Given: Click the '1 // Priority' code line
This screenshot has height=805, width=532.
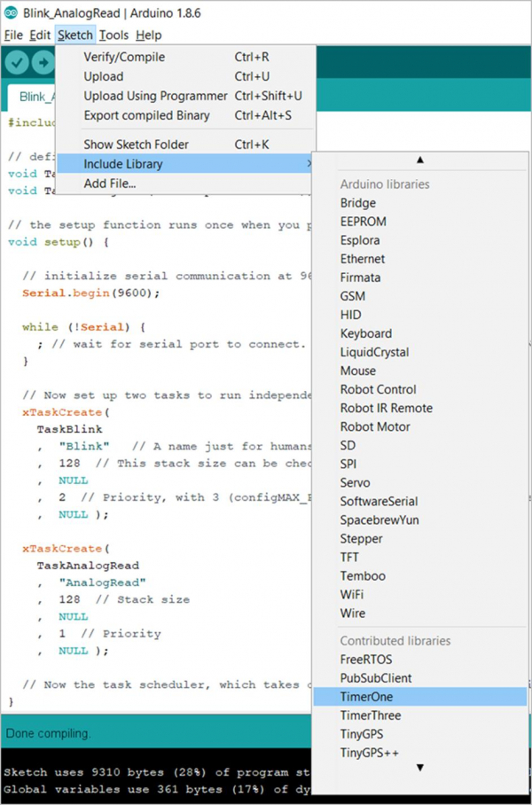Looking at the screenshot, I should click(x=109, y=634).
